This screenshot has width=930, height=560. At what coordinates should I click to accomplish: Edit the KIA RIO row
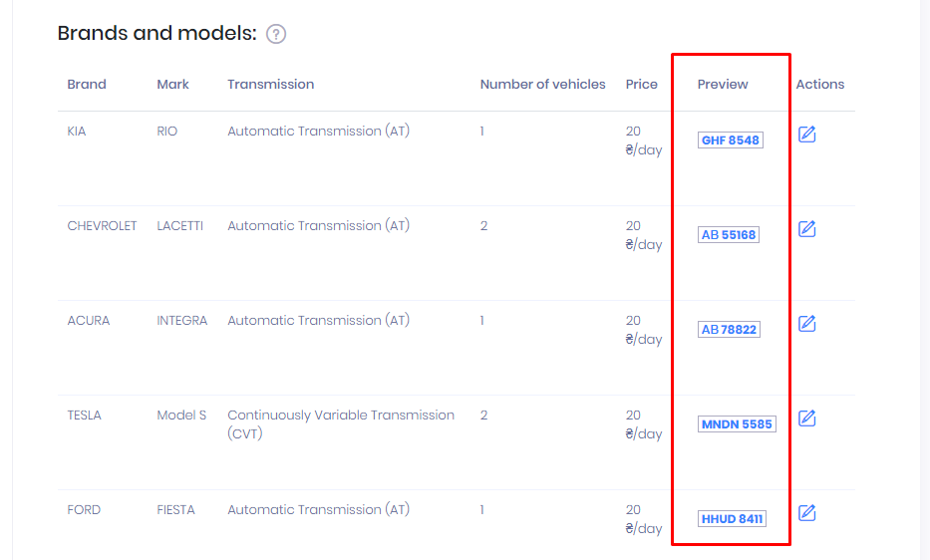tap(807, 134)
